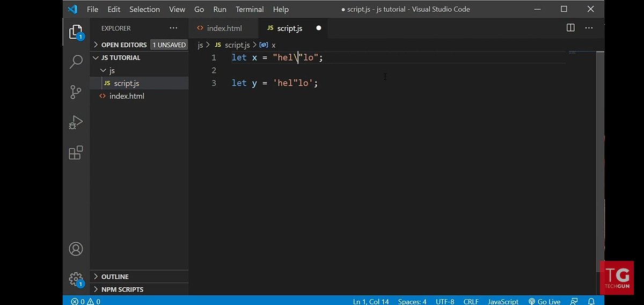Click the x symbol breadcrumb
This screenshot has height=305, width=644.
[268, 45]
